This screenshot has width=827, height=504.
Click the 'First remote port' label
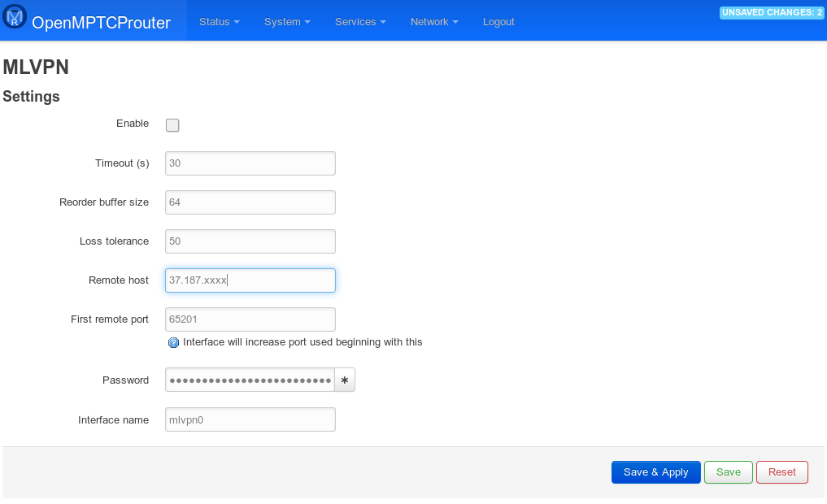[110, 319]
